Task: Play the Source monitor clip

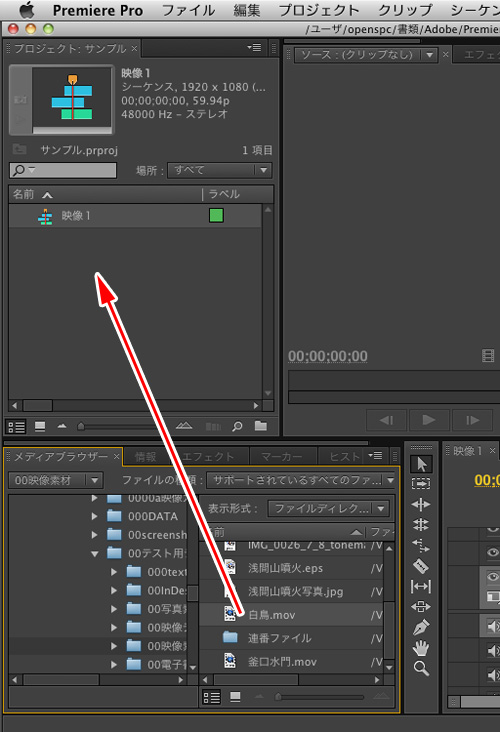Action: pyautogui.click(x=429, y=420)
